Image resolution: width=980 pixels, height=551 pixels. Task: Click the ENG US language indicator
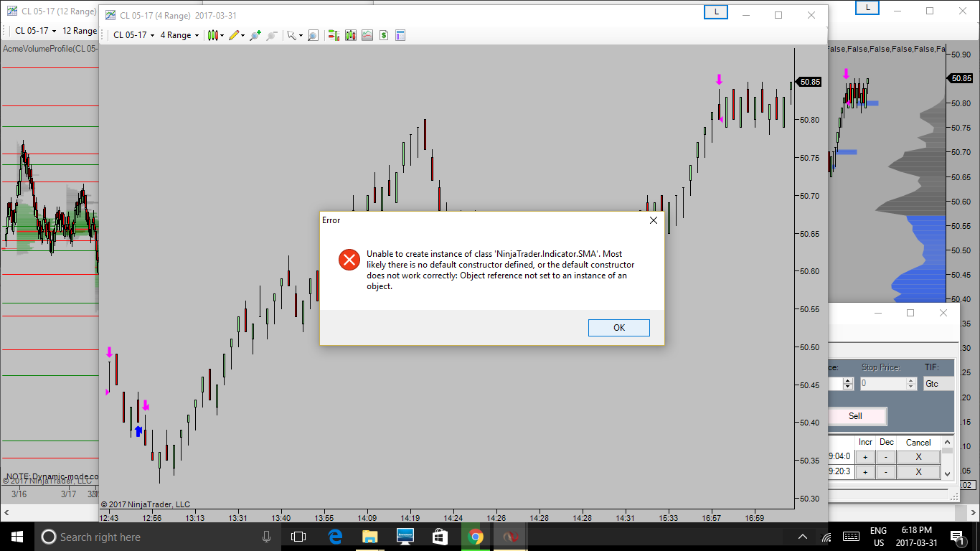pos(878,537)
